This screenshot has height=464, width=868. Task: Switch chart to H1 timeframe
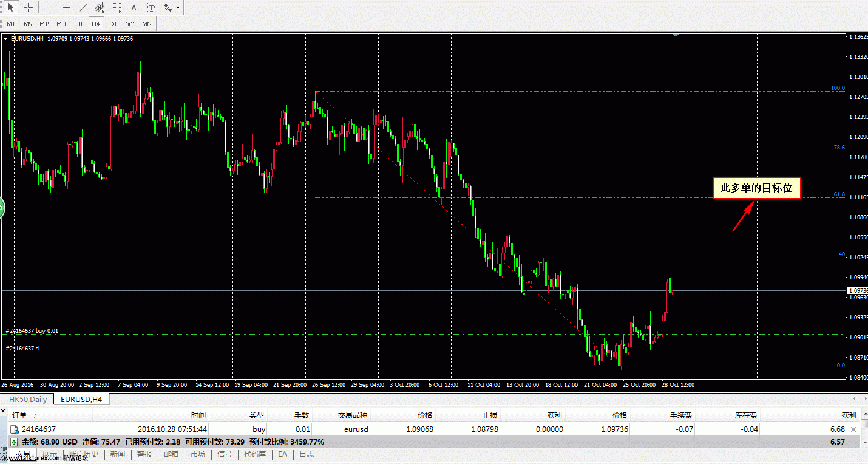[79, 24]
